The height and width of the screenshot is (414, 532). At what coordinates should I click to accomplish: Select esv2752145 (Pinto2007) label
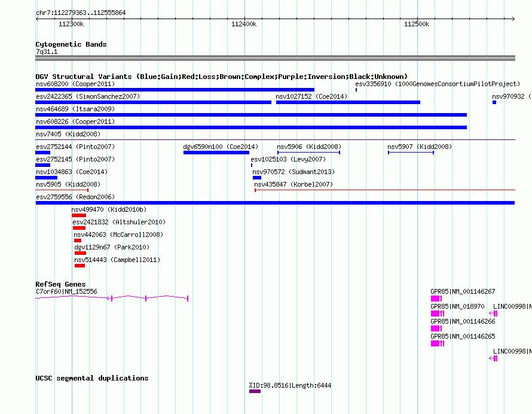(x=75, y=159)
